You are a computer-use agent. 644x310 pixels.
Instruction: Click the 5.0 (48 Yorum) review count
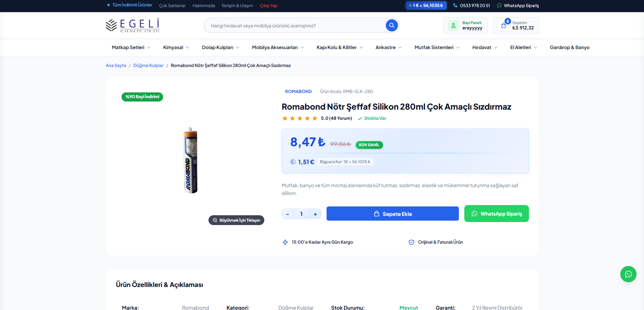336,118
